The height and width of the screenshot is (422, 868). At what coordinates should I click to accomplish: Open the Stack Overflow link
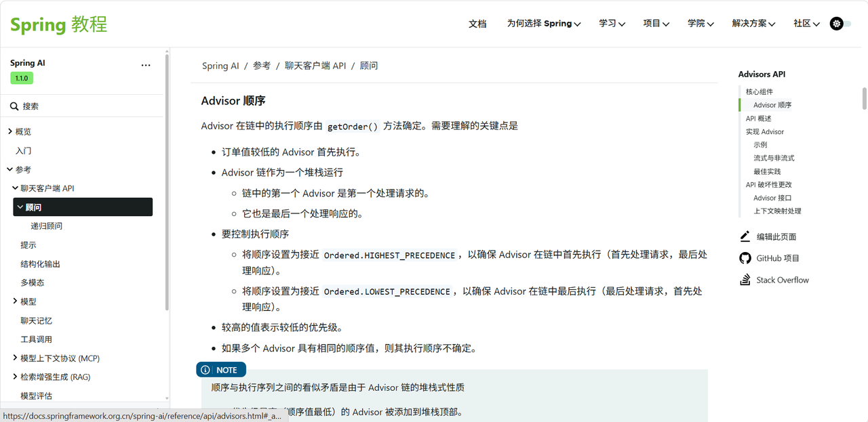783,280
